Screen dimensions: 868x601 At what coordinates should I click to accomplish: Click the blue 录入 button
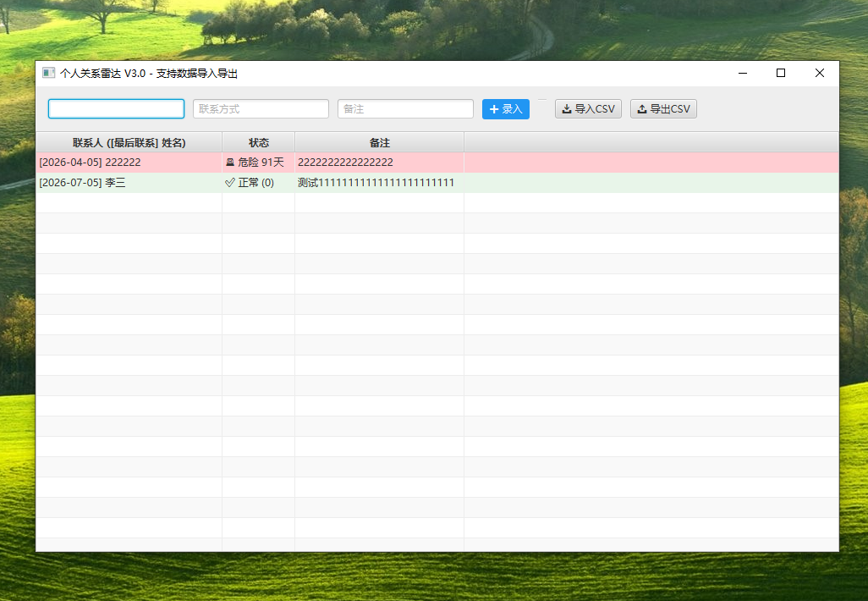click(x=505, y=109)
